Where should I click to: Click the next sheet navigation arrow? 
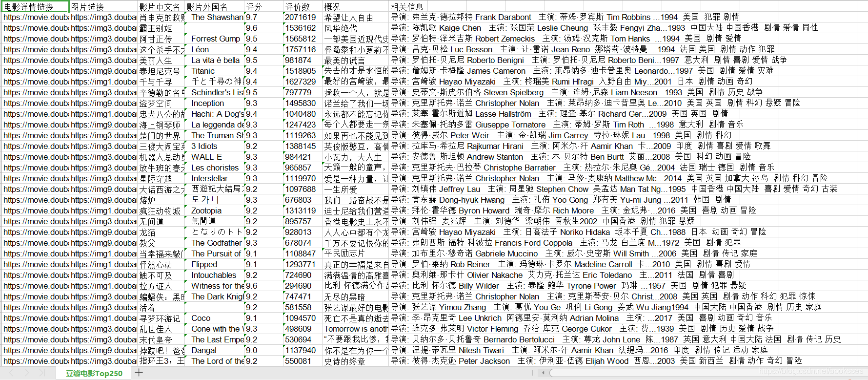27,373
